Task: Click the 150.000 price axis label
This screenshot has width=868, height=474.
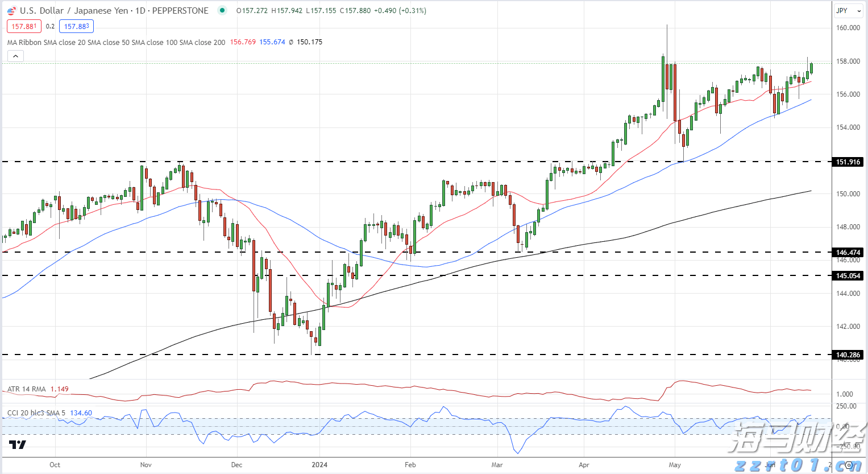Action: tap(848, 194)
